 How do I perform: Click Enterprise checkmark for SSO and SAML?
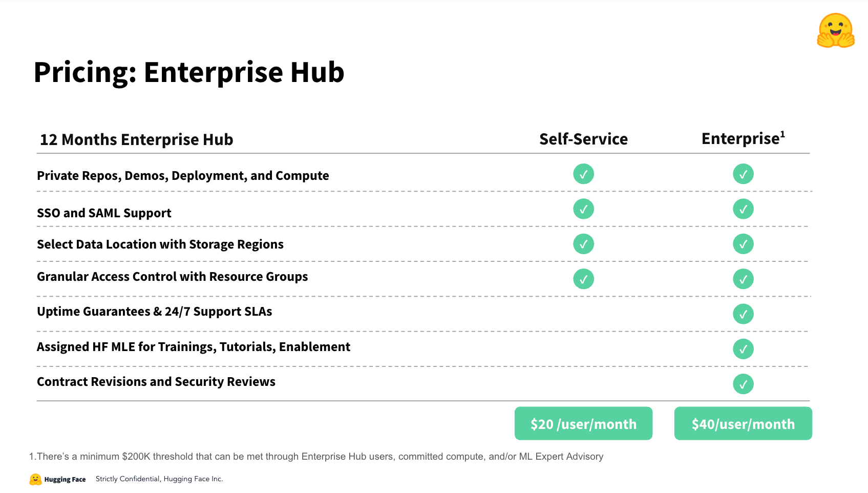click(x=743, y=209)
